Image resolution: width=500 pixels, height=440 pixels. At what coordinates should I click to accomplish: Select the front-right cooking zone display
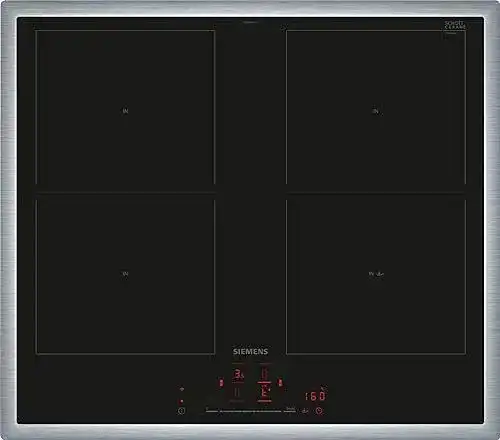point(264,392)
